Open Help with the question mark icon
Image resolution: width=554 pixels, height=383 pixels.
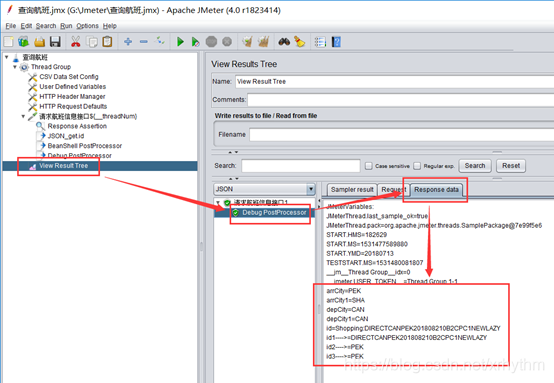[336, 42]
